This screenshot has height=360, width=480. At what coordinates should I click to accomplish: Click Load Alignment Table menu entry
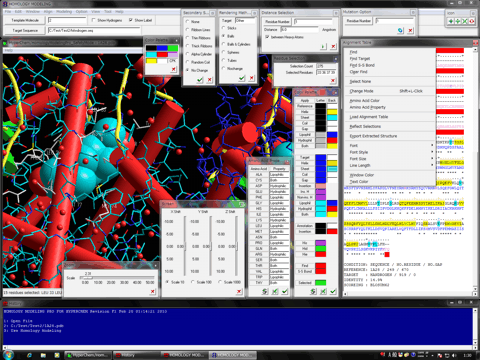click(x=390, y=117)
